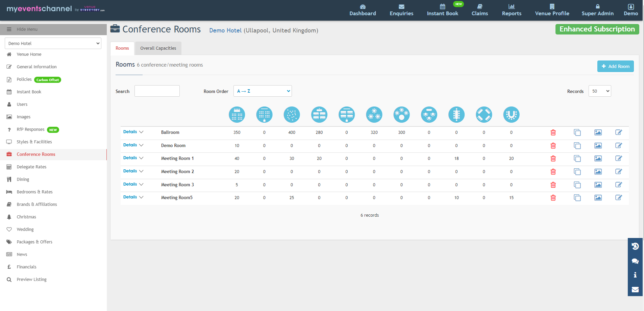Open the Demo Hotel venue selector
Image resolution: width=644 pixels, height=311 pixels.
pyautogui.click(x=53, y=43)
